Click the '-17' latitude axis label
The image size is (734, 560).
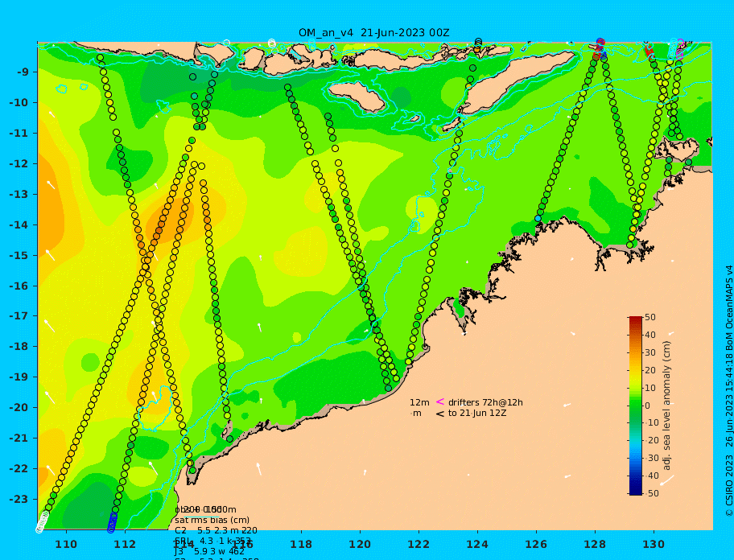tap(19, 316)
